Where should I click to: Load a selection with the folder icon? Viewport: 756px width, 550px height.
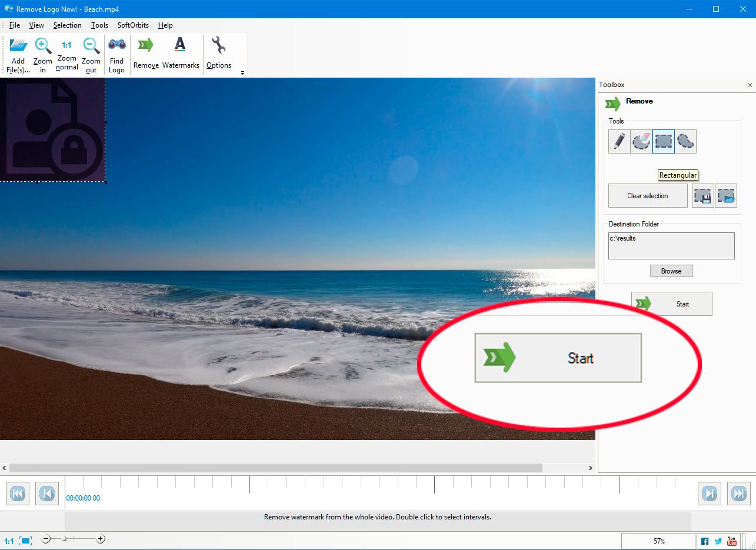pyautogui.click(x=726, y=196)
